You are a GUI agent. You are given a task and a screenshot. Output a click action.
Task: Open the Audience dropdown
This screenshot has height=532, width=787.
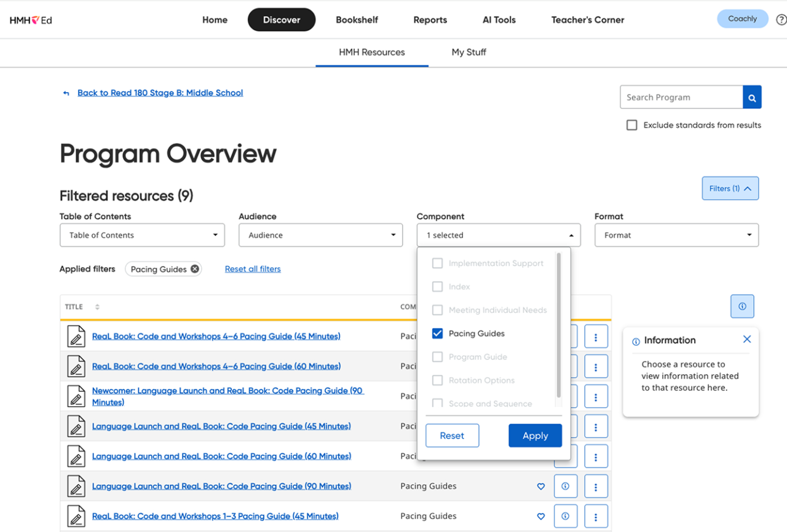(320, 235)
